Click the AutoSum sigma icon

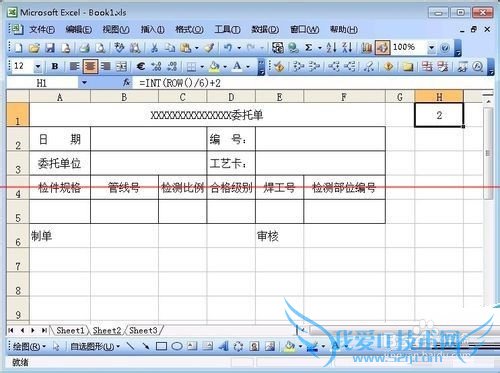tap(309, 48)
